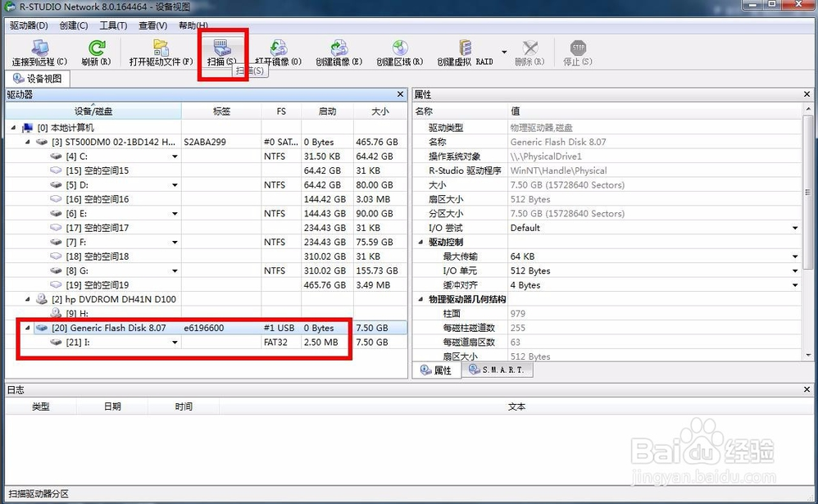Collapse the Generic Flash Disk 8.07 node
Viewport: 818px width, 504px height.
click(28, 328)
